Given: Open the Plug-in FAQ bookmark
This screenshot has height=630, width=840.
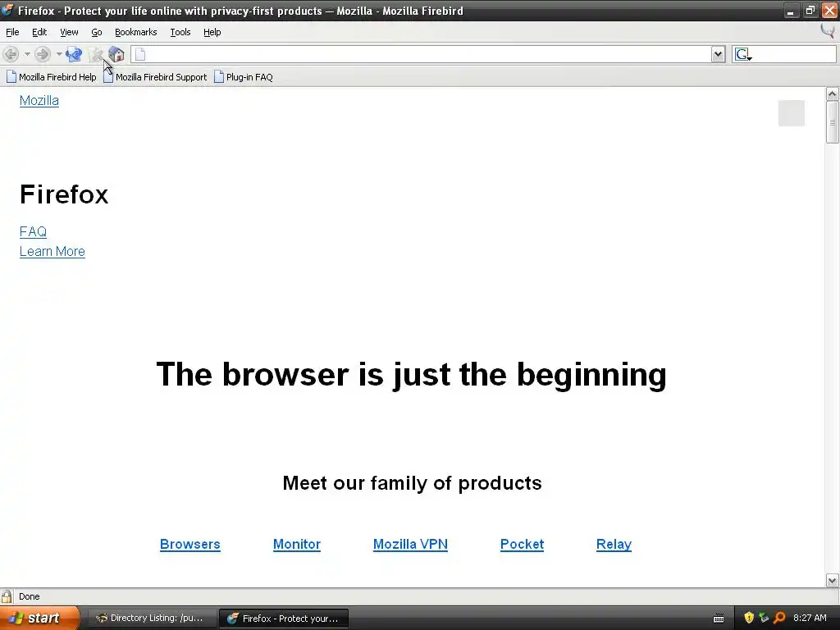Looking at the screenshot, I should pyautogui.click(x=244, y=77).
